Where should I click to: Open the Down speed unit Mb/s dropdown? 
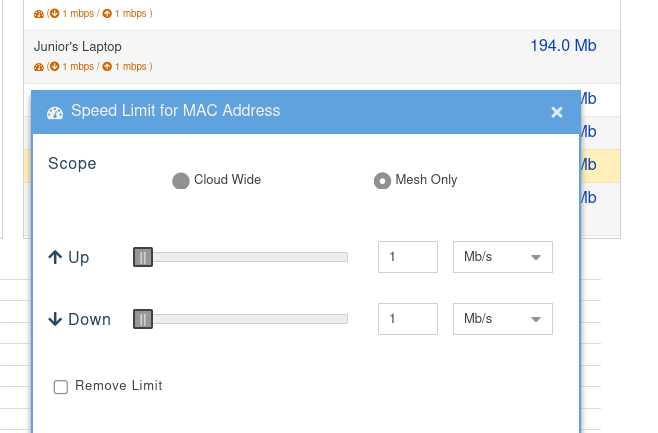[x=503, y=320]
